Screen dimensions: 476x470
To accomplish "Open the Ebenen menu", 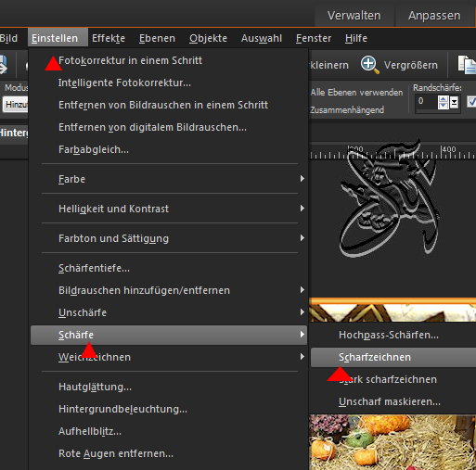I will pyautogui.click(x=157, y=38).
